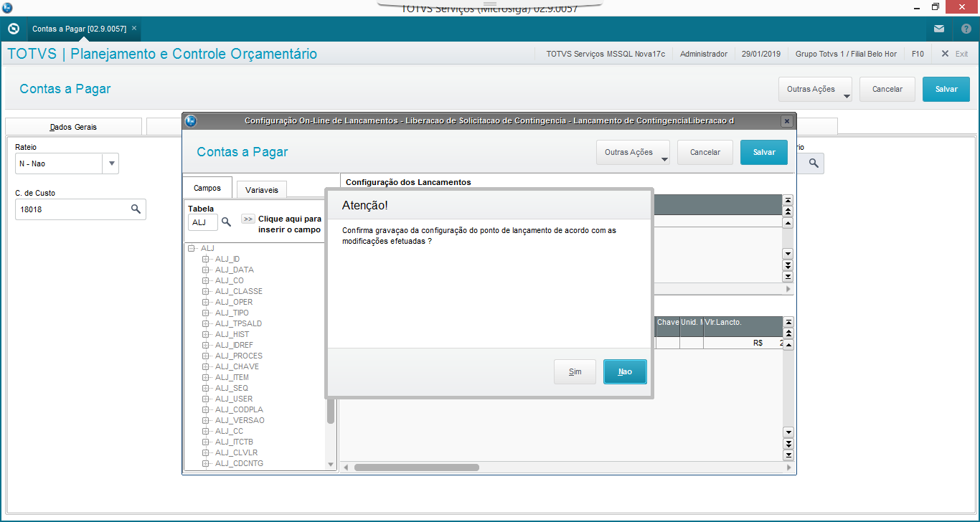The width and height of the screenshot is (980, 522).
Task: Click the magnifier icon next to Tabela field
Action: click(x=226, y=222)
